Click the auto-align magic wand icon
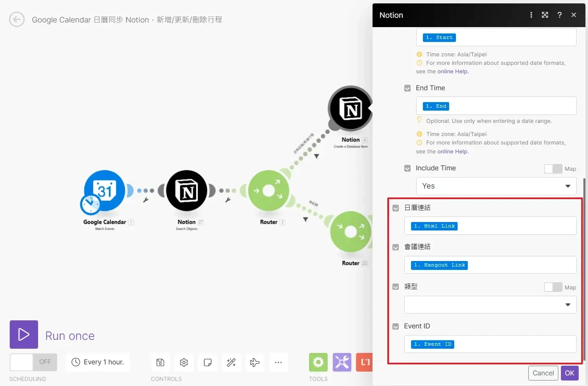The width and height of the screenshot is (588, 386). coord(231,362)
